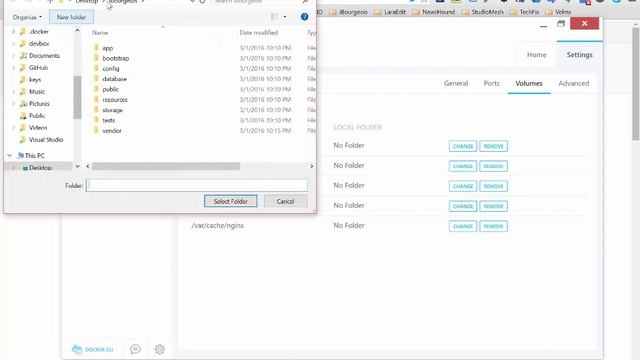The image size is (640, 360).
Task: Switch to Home tab in Kitematic
Action: 536,55
